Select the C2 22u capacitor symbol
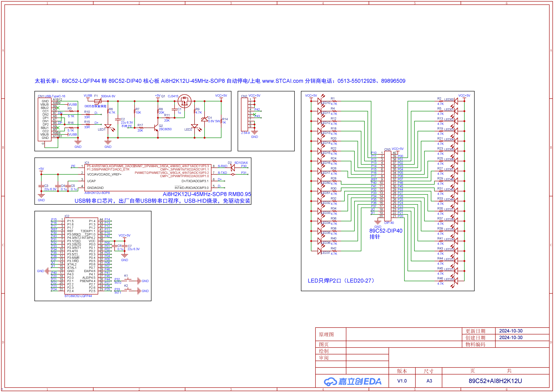Screen dimensions: 554x392 (x=118, y=119)
